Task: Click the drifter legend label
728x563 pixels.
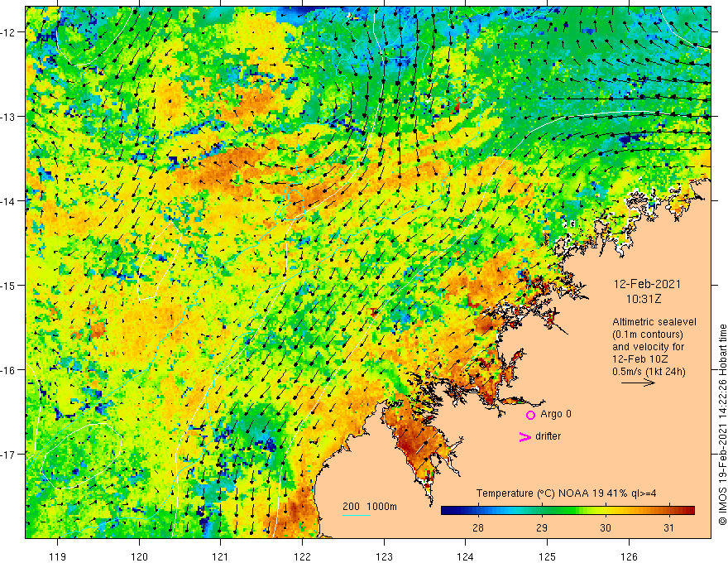Action: tap(548, 436)
